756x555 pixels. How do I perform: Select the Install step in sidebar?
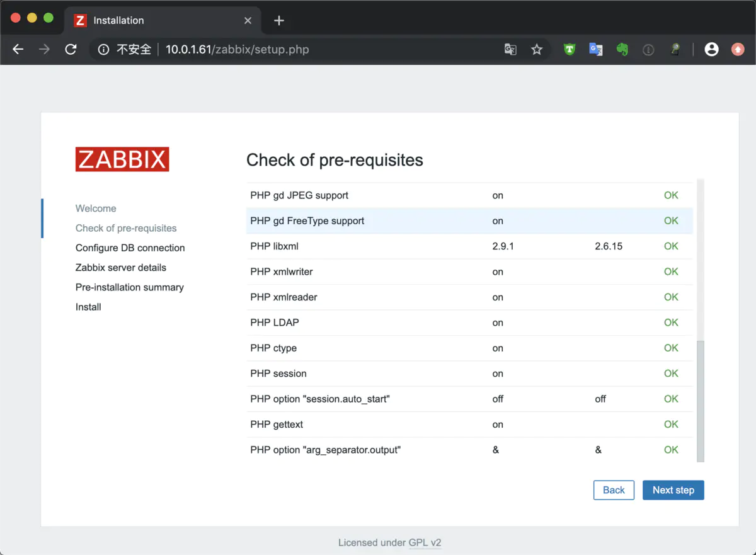click(x=88, y=307)
